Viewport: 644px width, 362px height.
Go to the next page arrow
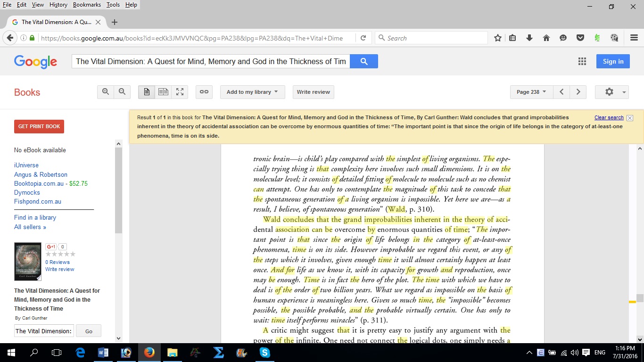[x=578, y=92]
